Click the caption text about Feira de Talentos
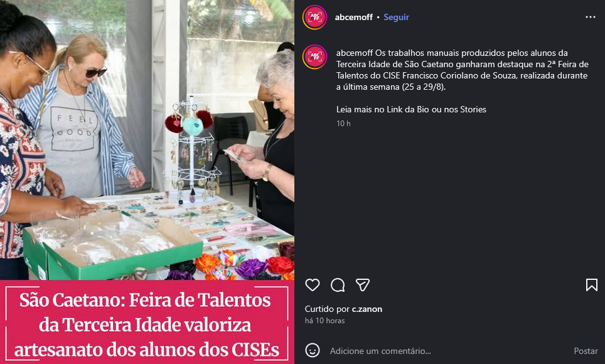The image size is (605, 364). 463,70
